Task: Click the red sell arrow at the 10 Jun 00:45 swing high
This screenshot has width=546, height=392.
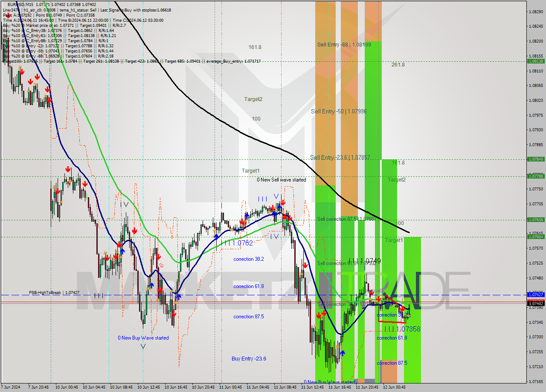Action: click(x=67, y=169)
